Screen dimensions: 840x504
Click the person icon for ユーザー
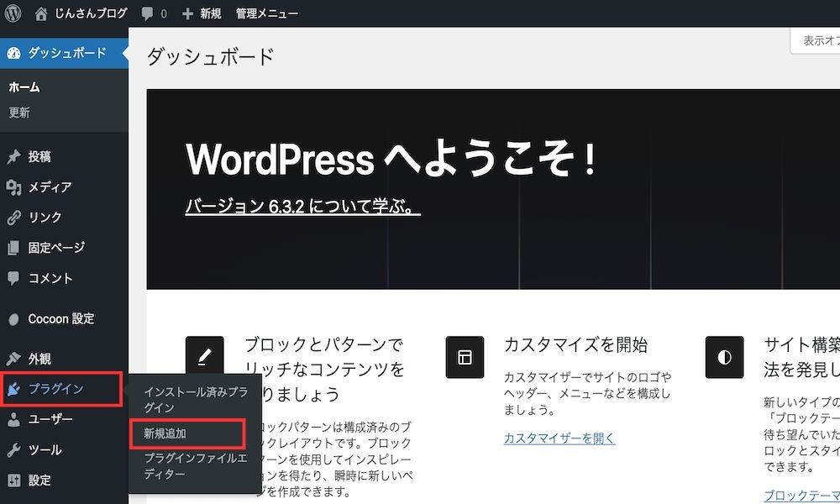point(13,419)
